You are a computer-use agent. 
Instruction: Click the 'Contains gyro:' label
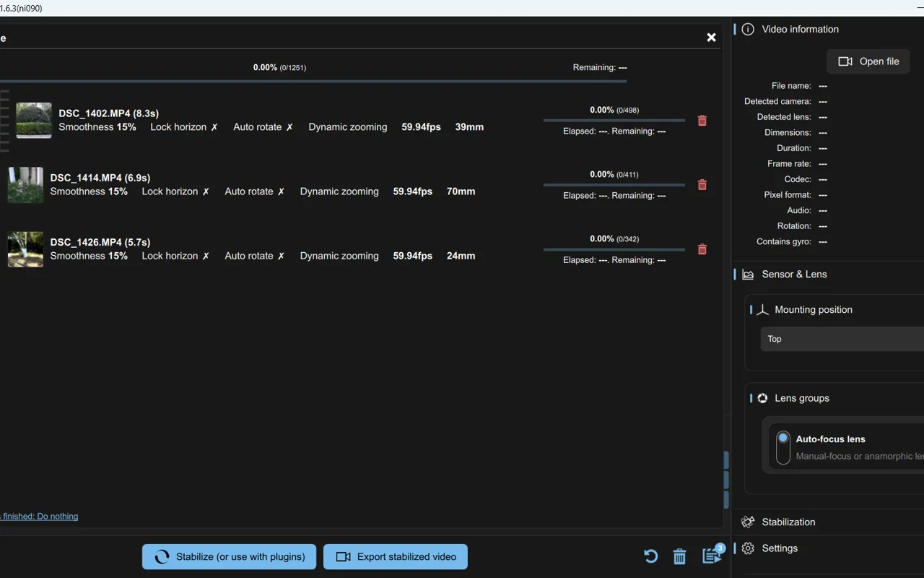tap(783, 242)
